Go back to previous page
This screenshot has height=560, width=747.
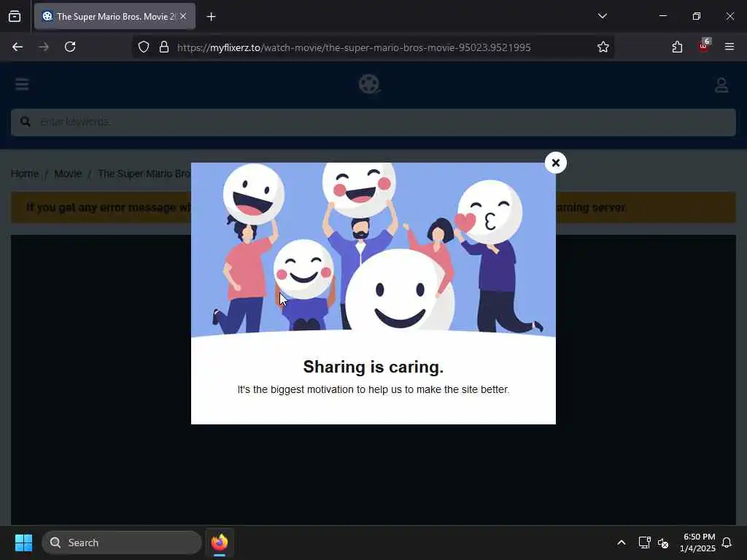coord(18,47)
